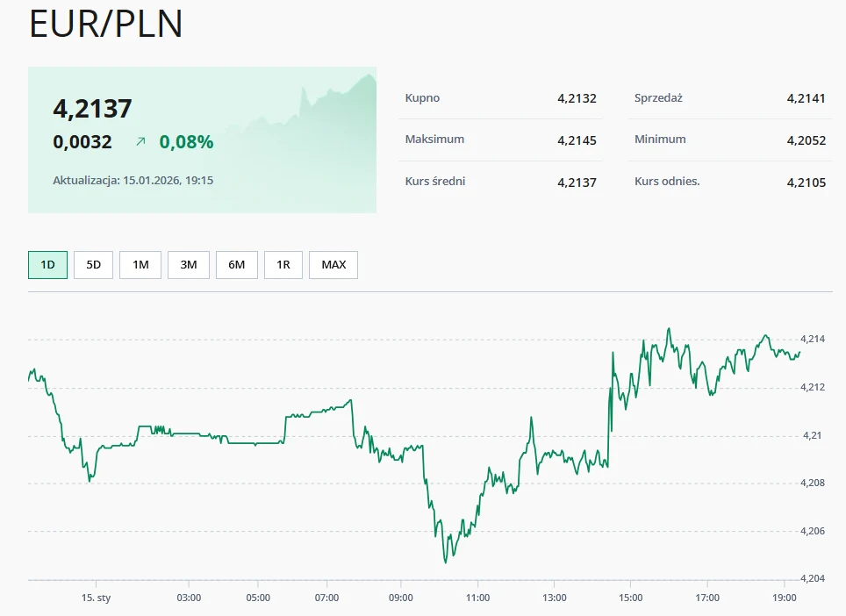Switch to the 3M chart view
This screenshot has width=846, height=616.
coord(188,264)
